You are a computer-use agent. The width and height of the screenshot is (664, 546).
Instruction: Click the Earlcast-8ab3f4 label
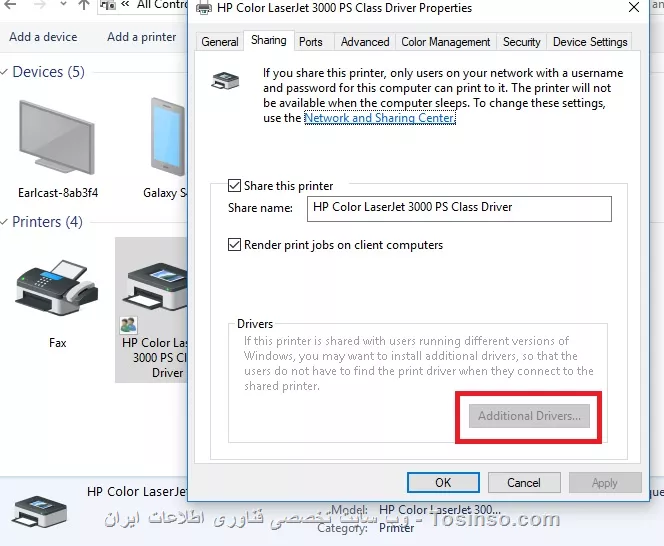[x=58, y=193]
